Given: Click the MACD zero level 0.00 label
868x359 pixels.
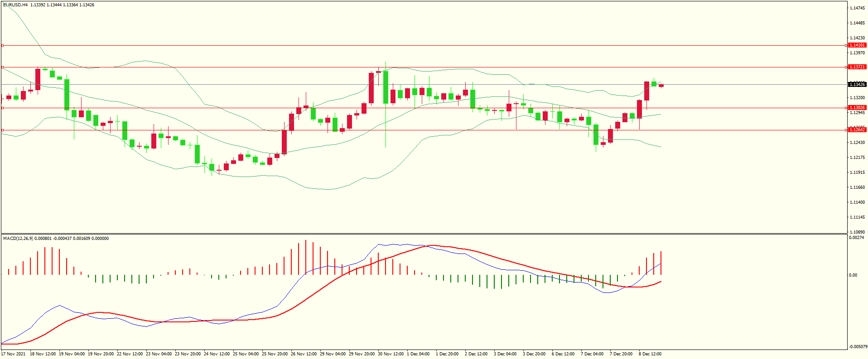Looking at the screenshot, I should (853, 275).
